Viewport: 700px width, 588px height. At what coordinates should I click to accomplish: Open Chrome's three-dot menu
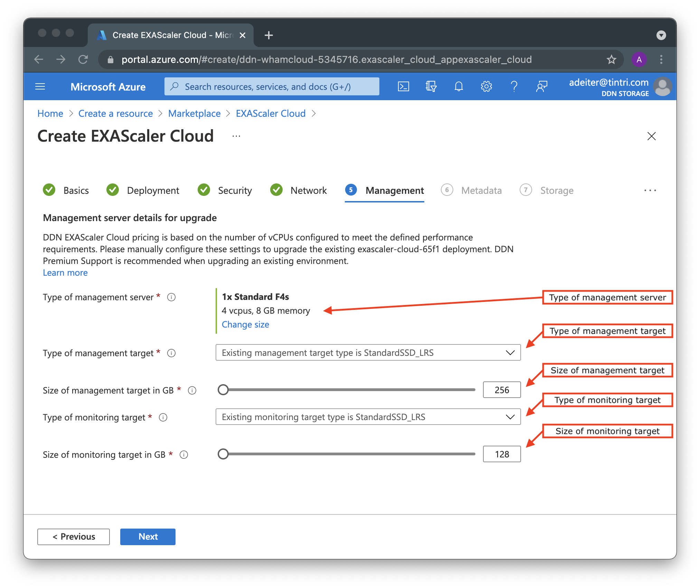[x=661, y=59]
